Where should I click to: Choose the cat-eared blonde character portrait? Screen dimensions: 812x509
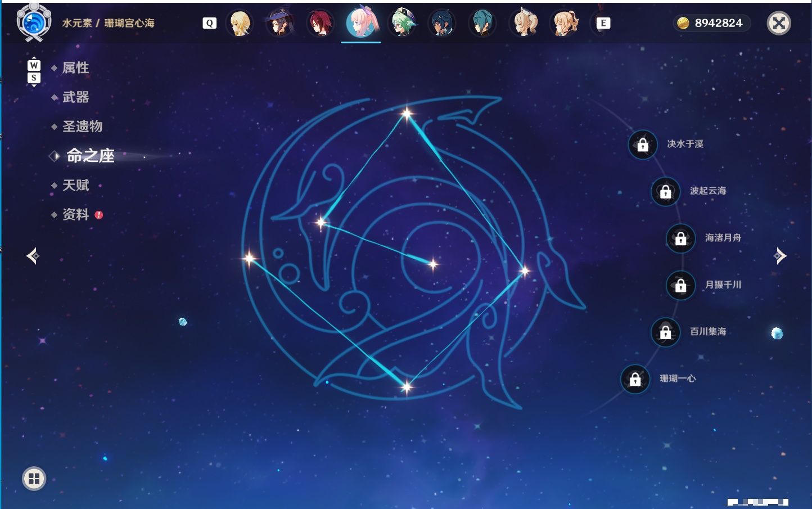coord(524,23)
